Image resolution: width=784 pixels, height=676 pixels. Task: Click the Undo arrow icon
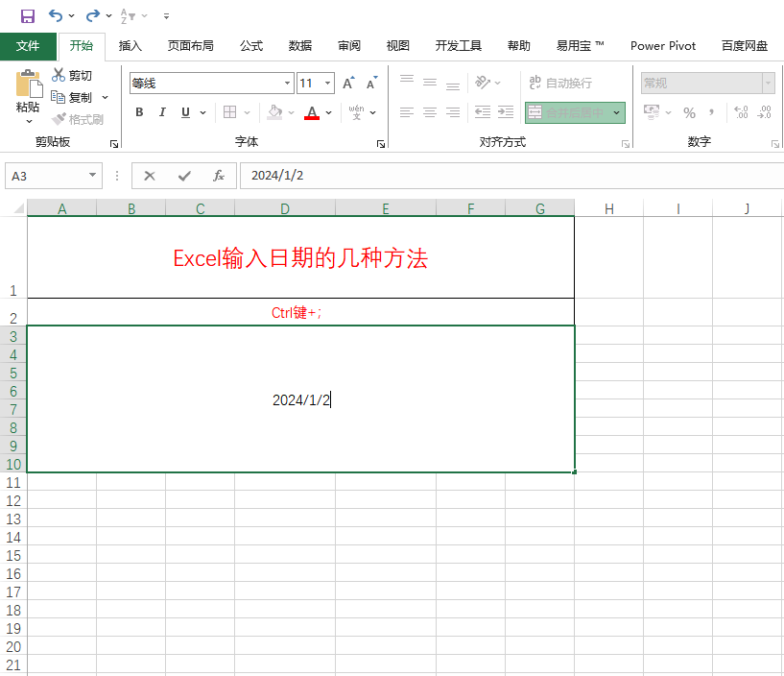pos(55,16)
